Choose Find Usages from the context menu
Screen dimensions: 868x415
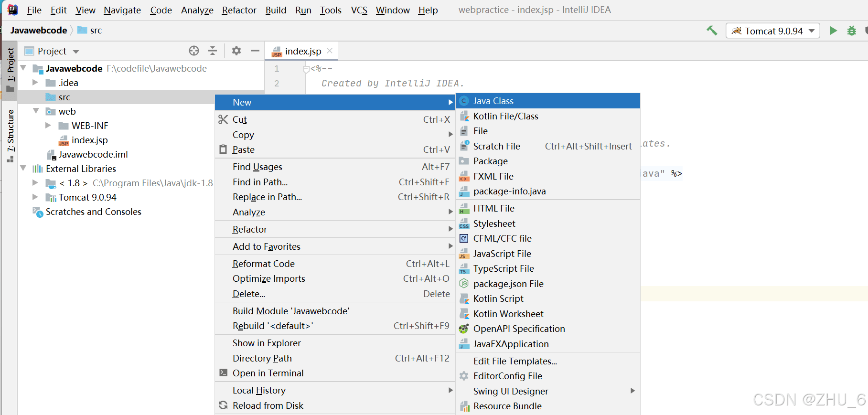click(335, 167)
